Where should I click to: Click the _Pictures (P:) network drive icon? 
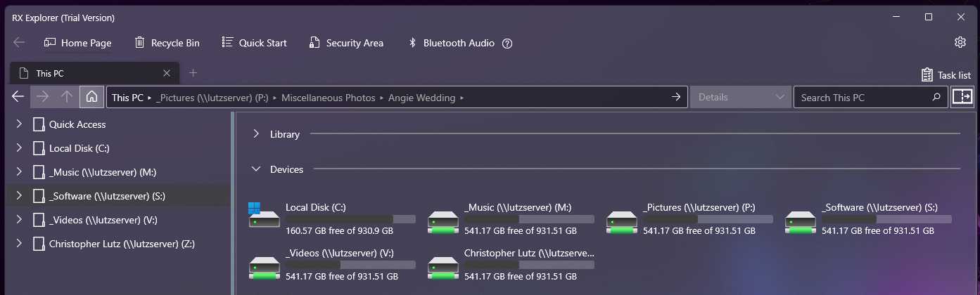pos(621,221)
